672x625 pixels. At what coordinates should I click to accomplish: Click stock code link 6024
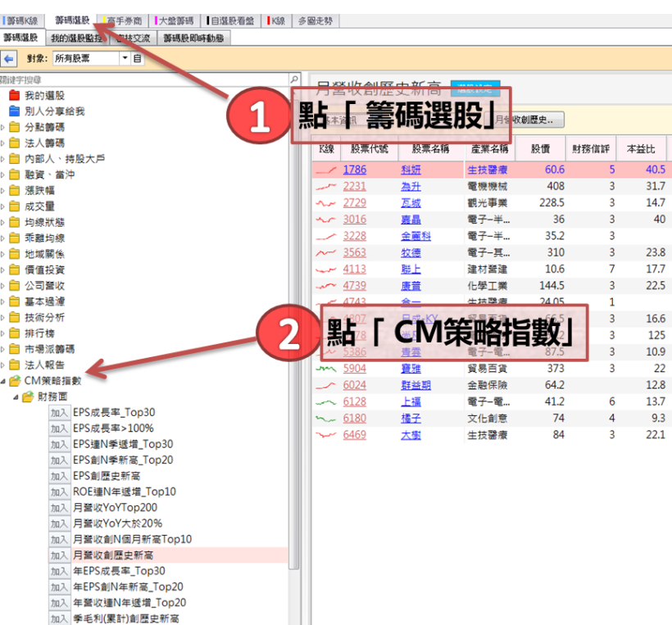[354, 385]
